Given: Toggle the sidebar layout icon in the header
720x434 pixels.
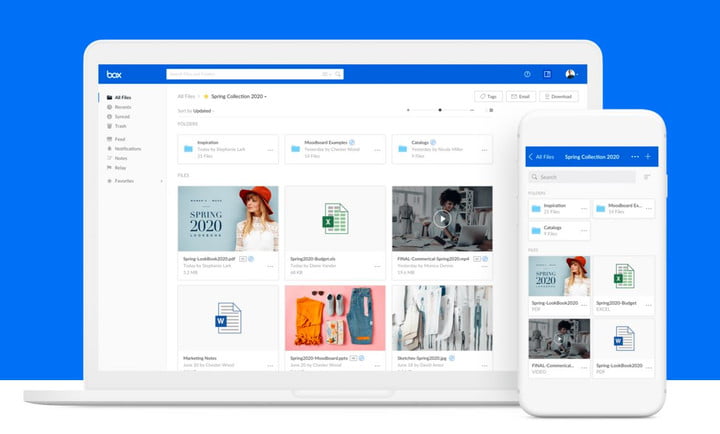Looking at the screenshot, I should 547,74.
